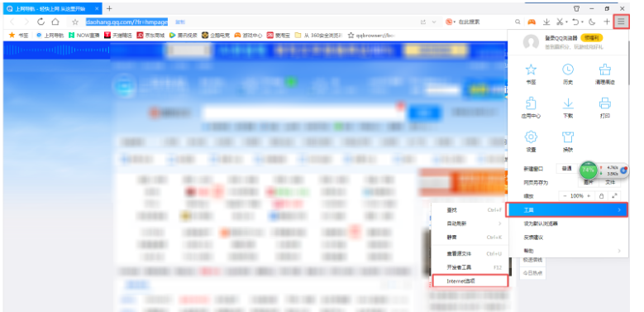Image resolution: width=644 pixels, height=312 pixels.
Task: Open 书签 star in the menu panel
Action: (x=531, y=74)
